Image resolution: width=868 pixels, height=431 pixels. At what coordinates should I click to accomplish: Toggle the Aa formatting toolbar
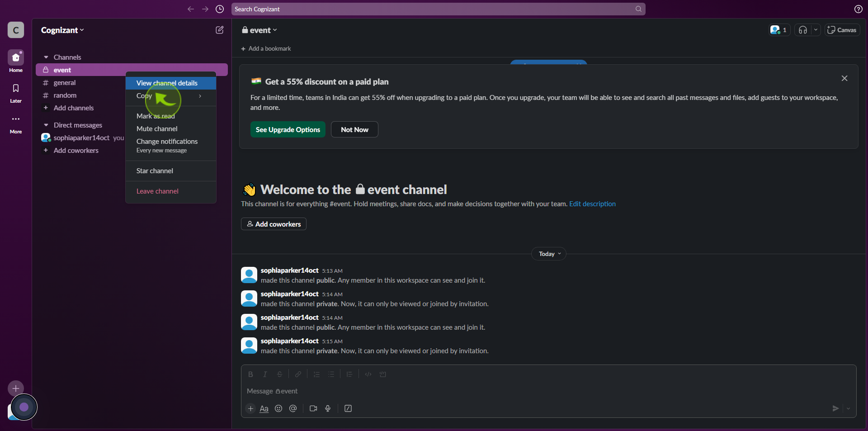coord(264,408)
